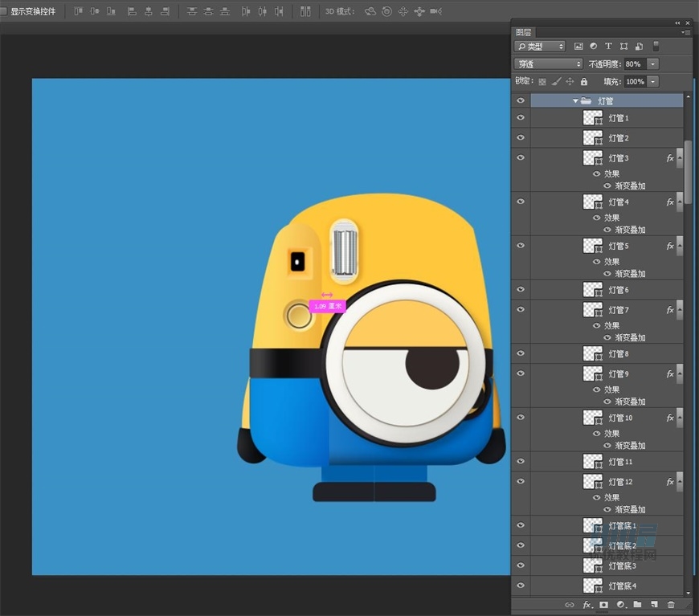Click the lock all padlock icon
The height and width of the screenshot is (616, 699).
(x=583, y=82)
